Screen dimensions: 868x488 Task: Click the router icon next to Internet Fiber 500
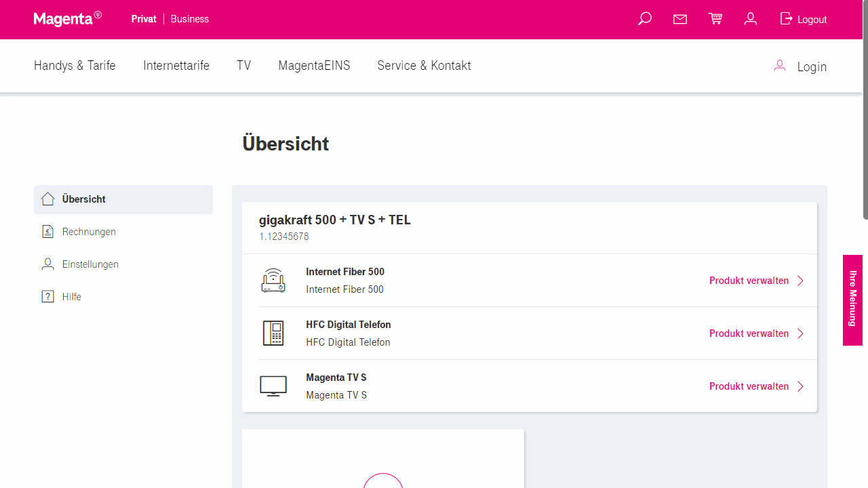pyautogui.click(x=273, y=280)
